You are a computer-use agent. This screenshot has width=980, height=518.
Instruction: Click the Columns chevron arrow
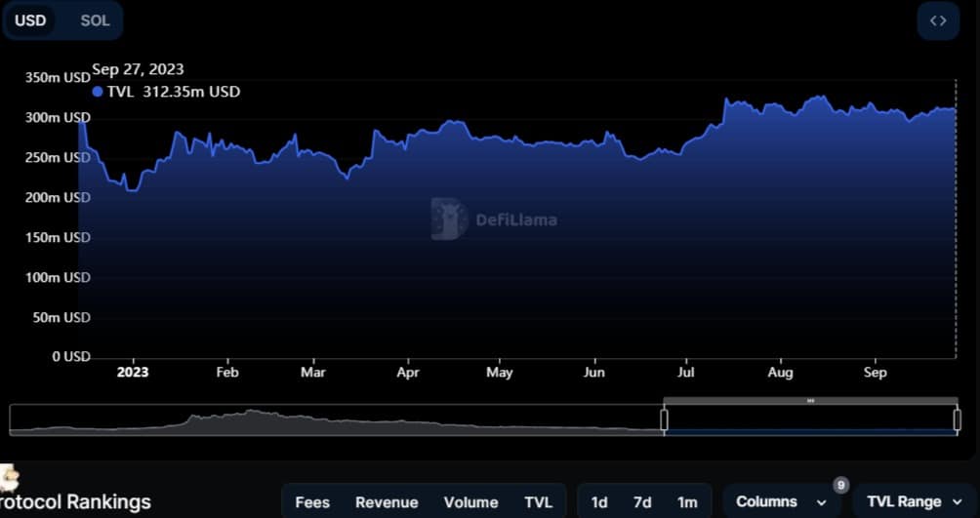tap(821, 502)
